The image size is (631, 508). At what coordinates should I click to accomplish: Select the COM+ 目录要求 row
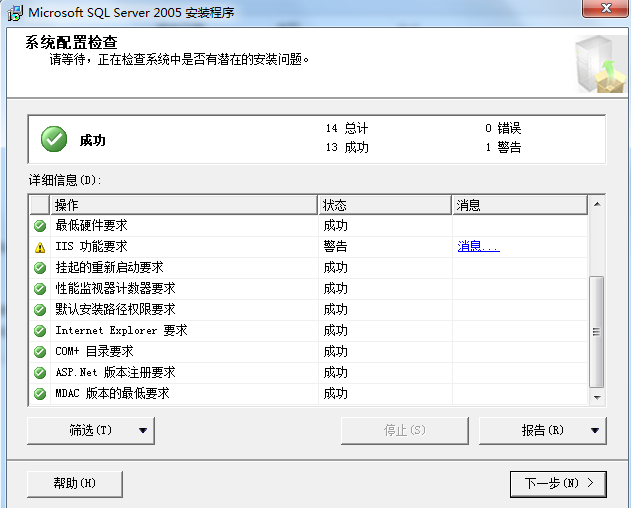309,351
